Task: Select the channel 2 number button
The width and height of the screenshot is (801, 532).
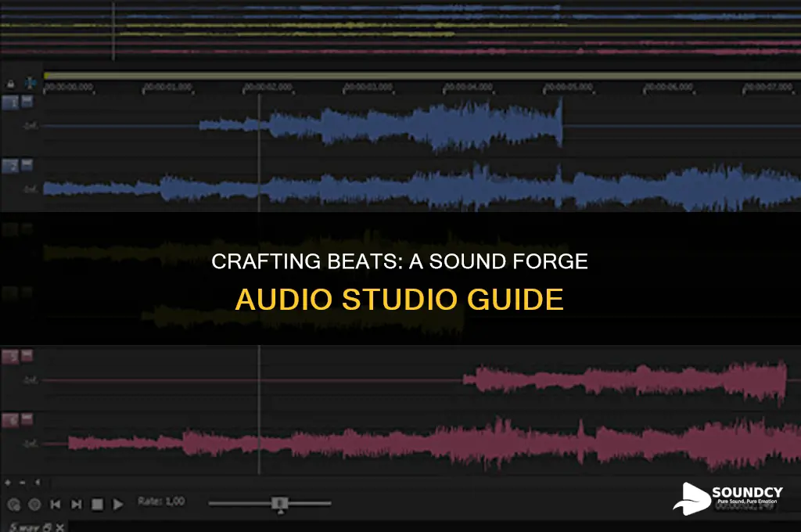Action: [10, 166]
